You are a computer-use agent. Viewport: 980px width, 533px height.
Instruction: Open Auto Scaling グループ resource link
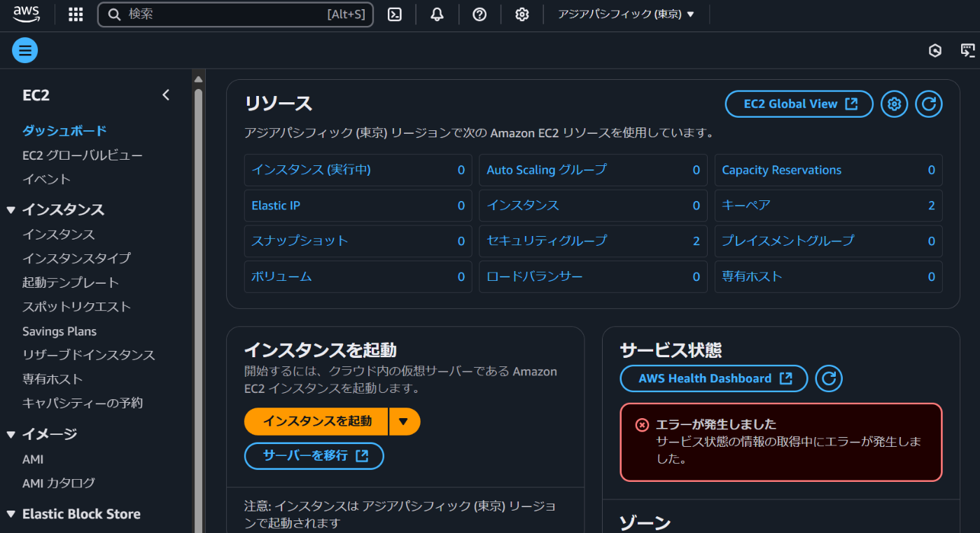pyautogui.click(x=547, y=170)
